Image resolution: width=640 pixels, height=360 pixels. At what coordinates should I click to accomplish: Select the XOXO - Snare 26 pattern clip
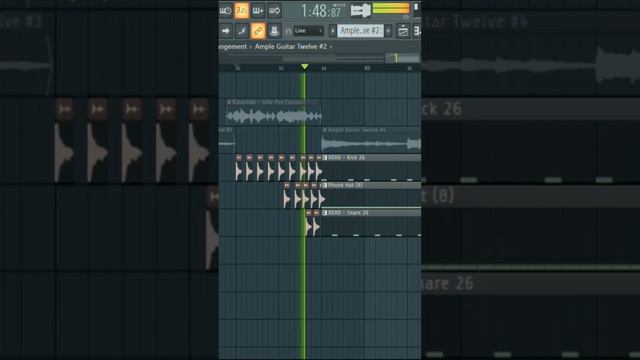pyautogui.click(x=371, y=223)
